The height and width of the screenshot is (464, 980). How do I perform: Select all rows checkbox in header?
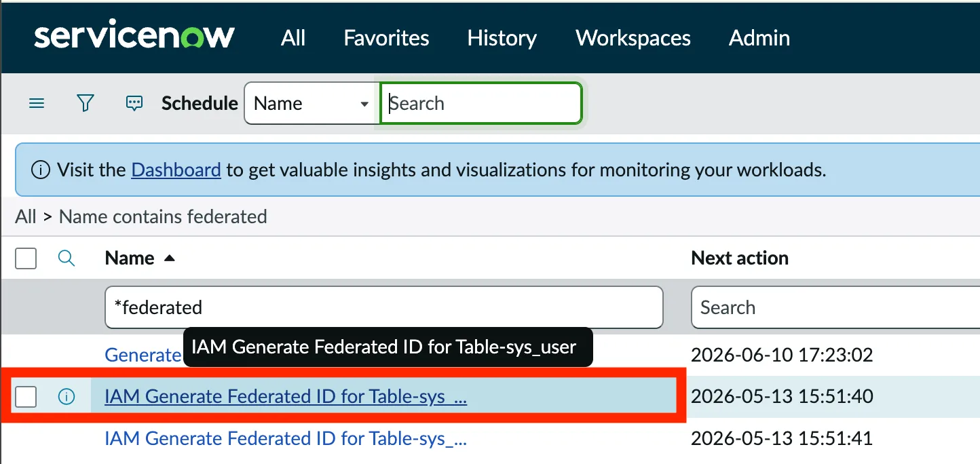coord(26,258)
